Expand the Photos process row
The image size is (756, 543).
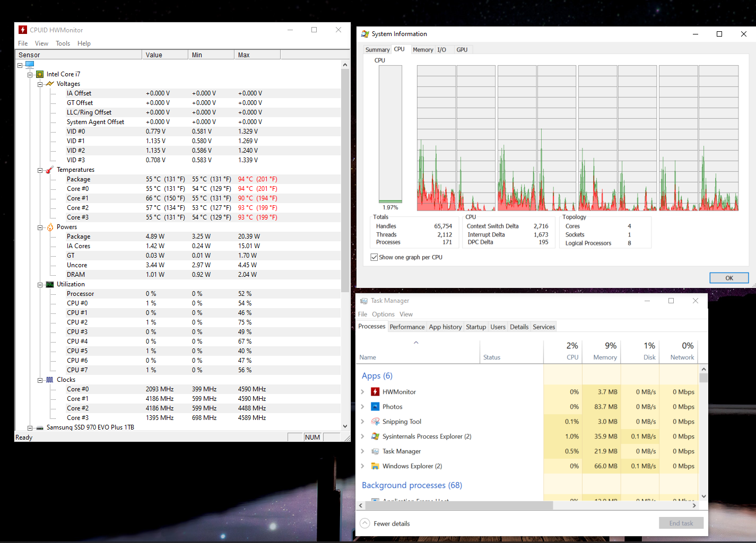[x=362, y=407]
